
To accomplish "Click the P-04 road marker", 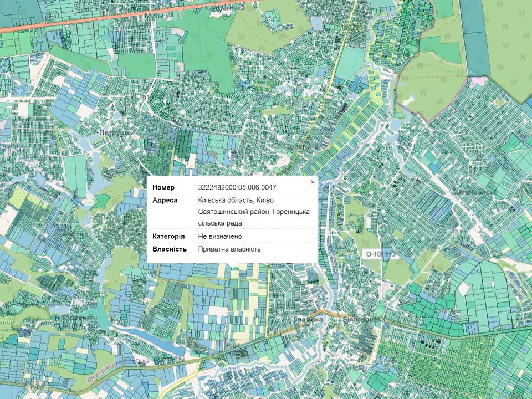I will click(x=230, y=345).
